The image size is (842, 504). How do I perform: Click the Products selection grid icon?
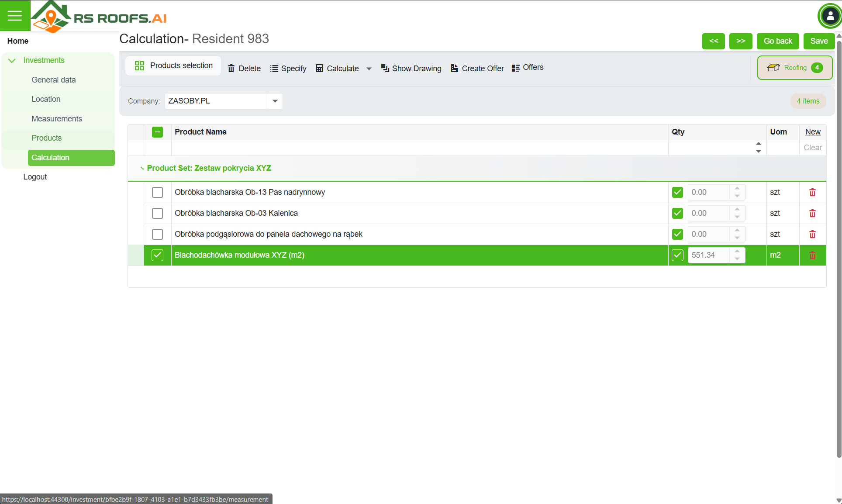(x=139, y=66)
